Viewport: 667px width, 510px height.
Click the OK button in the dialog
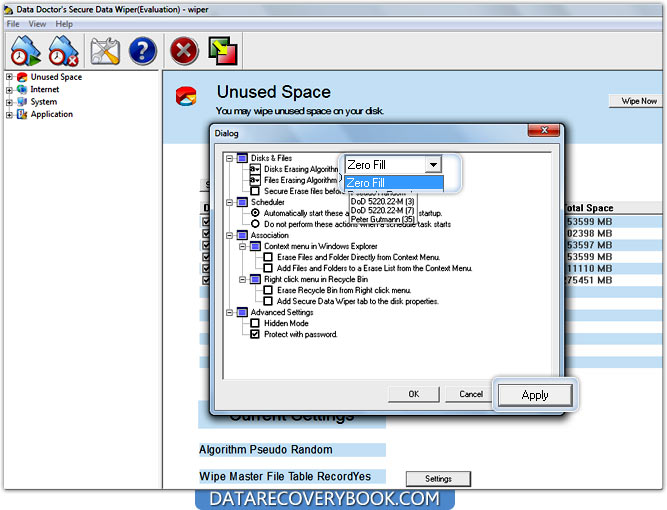pyautogui.click(x=414, y=394)
